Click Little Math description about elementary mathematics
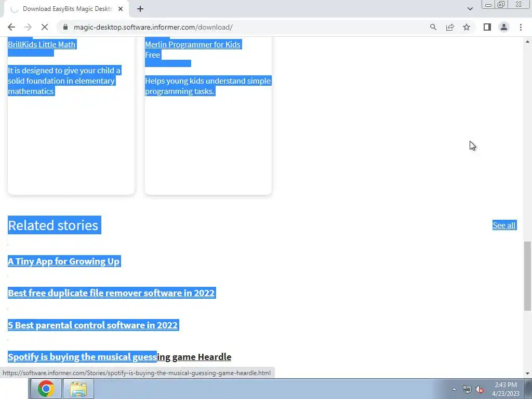The image size is (532, 399). [64, 81]
